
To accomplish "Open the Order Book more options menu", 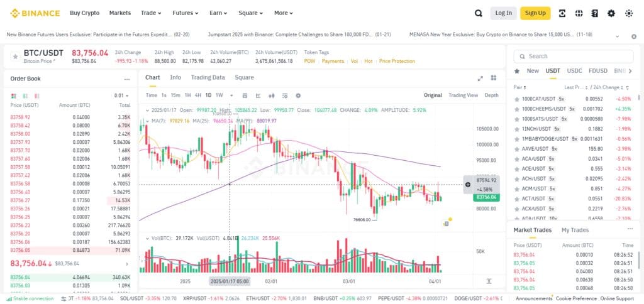I will pyautogui.click(x=127, y=79).
